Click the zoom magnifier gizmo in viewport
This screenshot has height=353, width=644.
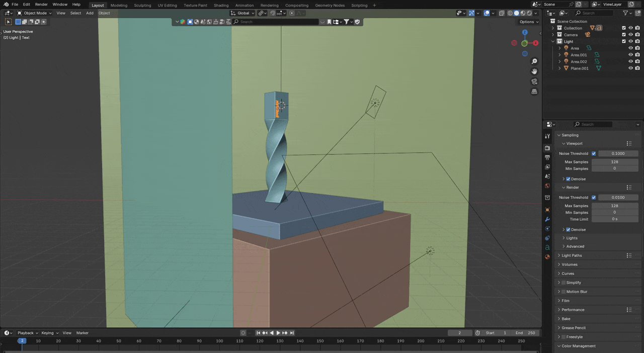pos(534,61)
